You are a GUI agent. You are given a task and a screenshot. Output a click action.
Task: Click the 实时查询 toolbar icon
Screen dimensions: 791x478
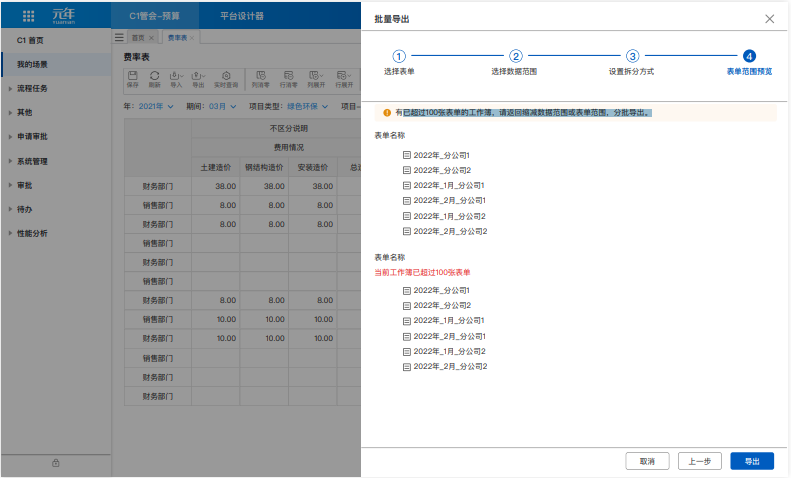click(x=227, y=79)
